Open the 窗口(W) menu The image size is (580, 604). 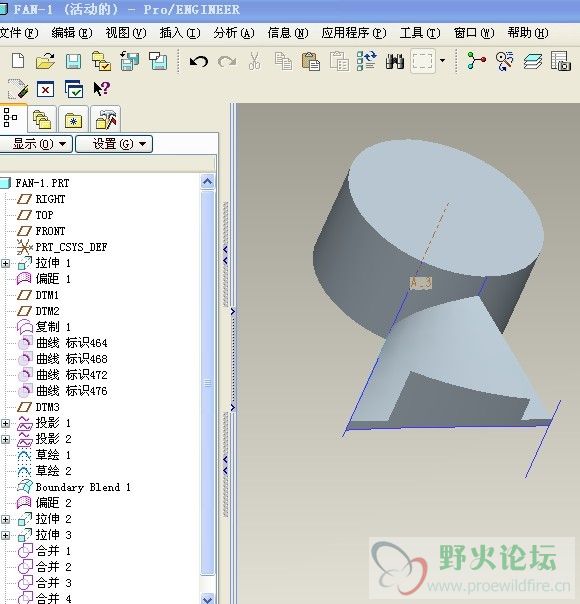pos(474,33)
